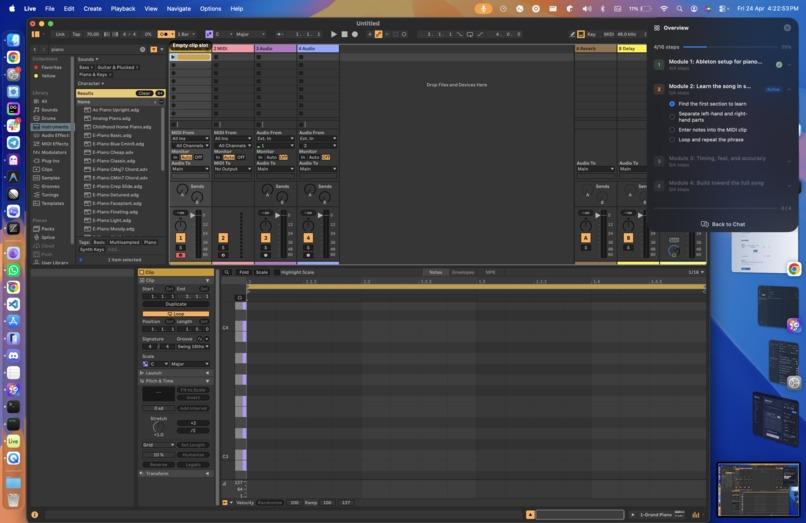The height and width of the screenshot is (523, 806).
Task: Open track 2 'No Output' MIDI To dropdown
Action: click(x=233, y=169)
